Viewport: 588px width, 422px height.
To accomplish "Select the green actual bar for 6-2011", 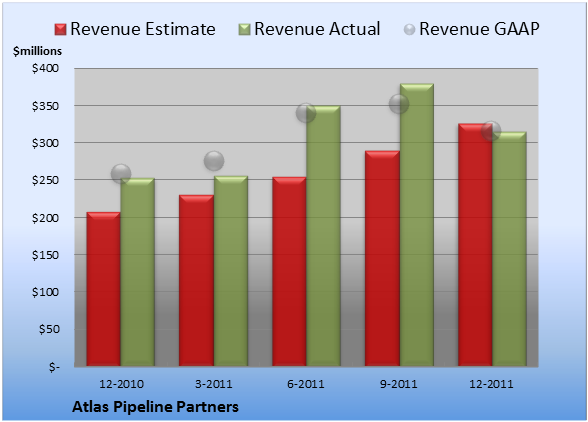I will 323,236.
